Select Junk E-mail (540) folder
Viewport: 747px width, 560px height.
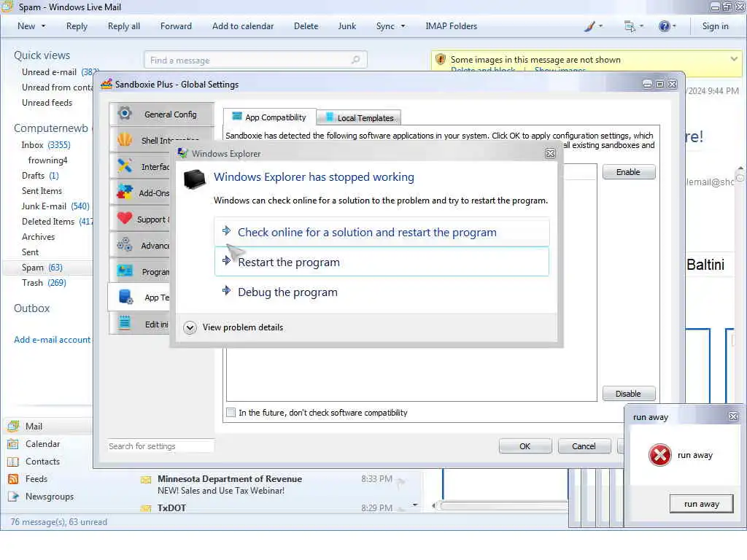click(x=55, y=206)
